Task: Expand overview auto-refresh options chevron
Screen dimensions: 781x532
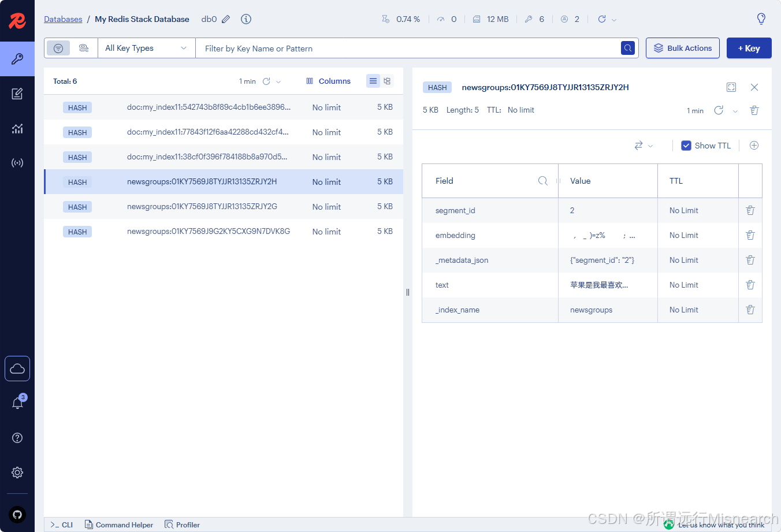Action: tap(614, 20)
